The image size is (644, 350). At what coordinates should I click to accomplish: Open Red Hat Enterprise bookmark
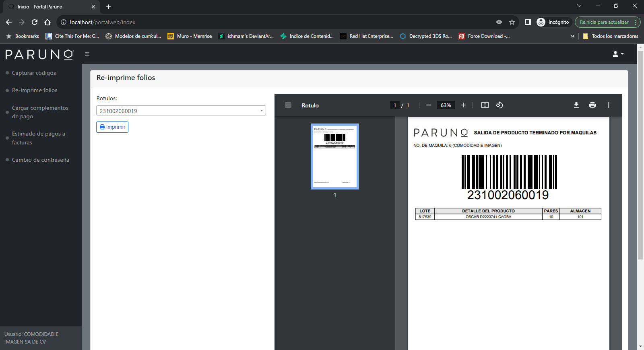pos(367,36)
